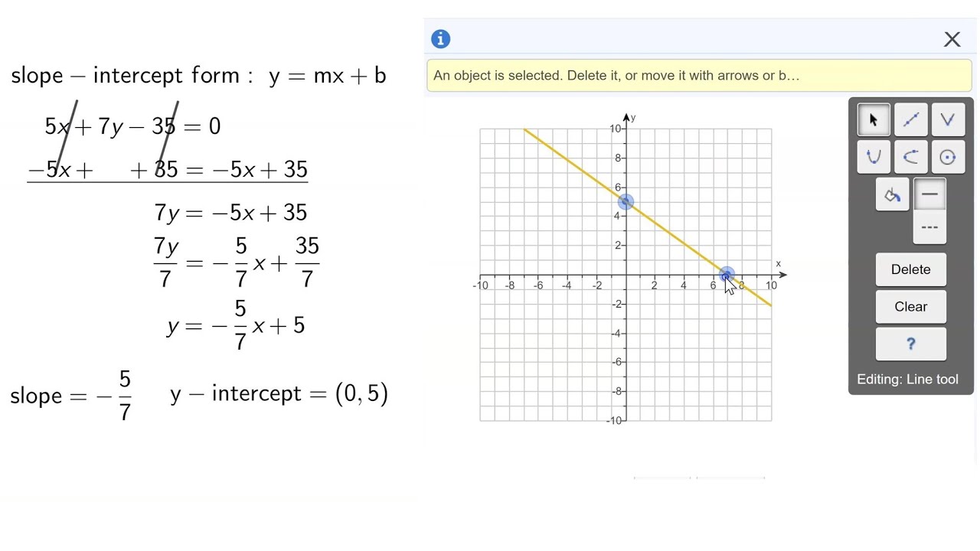Choose the straight line drawing tool

coord(910,119)
